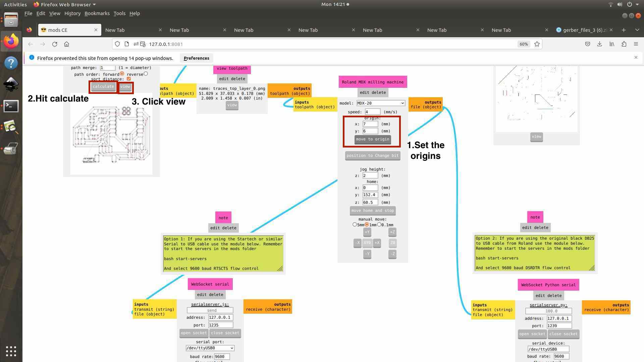Open the downloads arrow icon
This screenshot has width=644, height=362.
pos(599,44)
